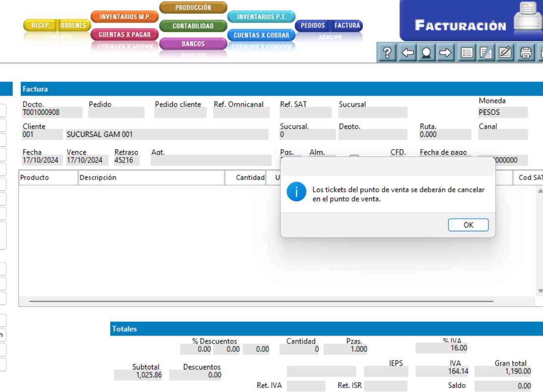Open the BANCOS module
This screenshot has height=392, width=543.
(x=193, y=44)
